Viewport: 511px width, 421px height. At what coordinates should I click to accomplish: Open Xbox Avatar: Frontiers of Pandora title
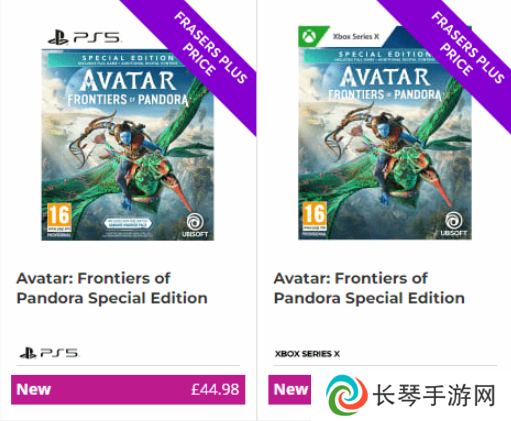click(369, 288)
